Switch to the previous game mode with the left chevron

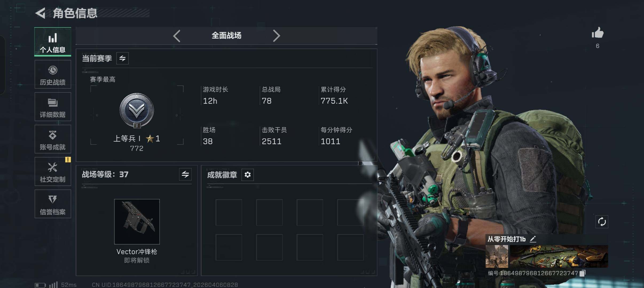coord(177,36)
